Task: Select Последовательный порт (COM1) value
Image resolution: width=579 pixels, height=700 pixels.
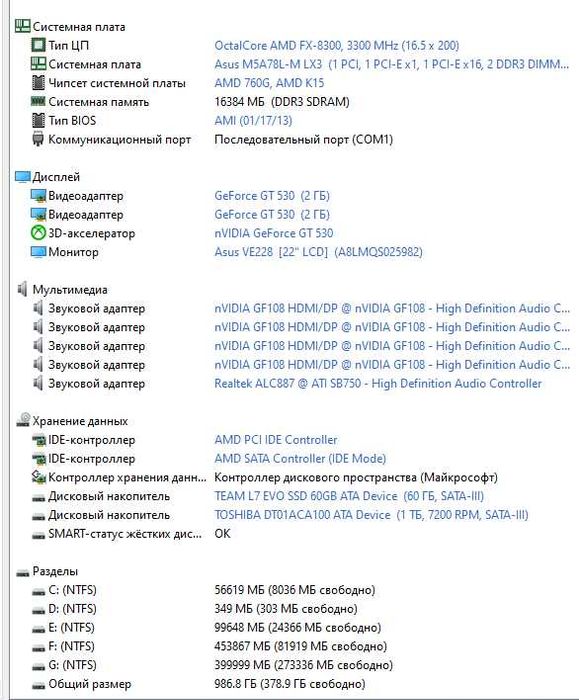Action: tap(304, 139)
